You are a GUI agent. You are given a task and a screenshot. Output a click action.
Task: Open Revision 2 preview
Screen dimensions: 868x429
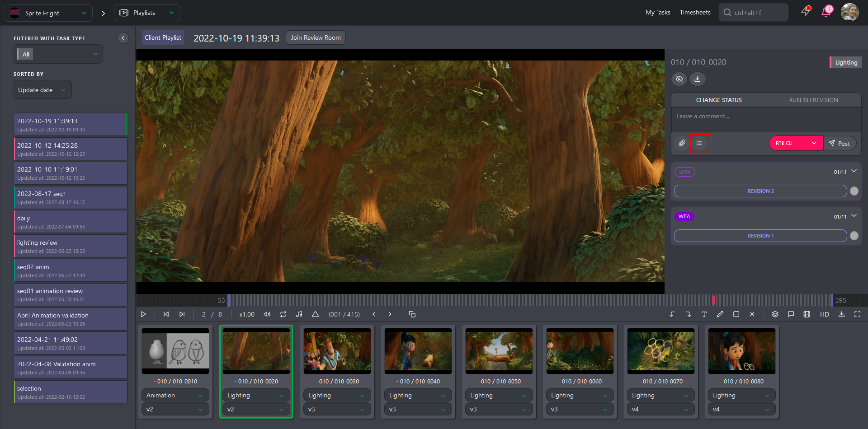click(x=760, y=191)
